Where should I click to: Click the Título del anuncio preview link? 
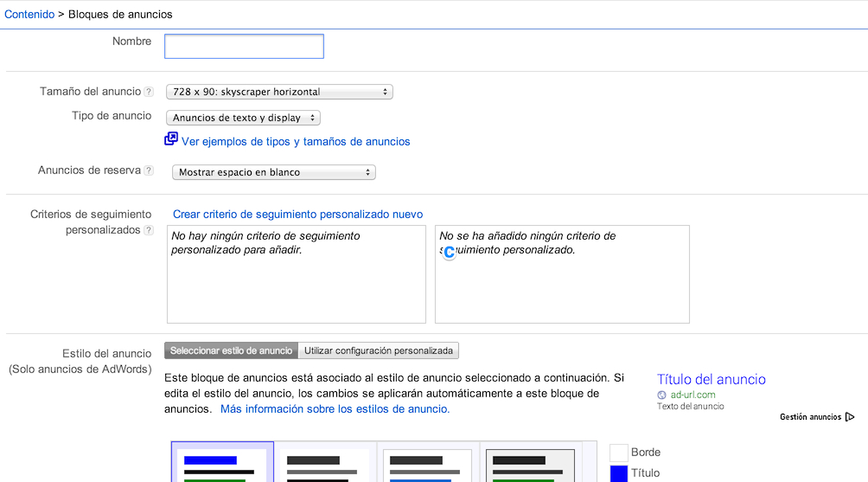coord(711,379)
